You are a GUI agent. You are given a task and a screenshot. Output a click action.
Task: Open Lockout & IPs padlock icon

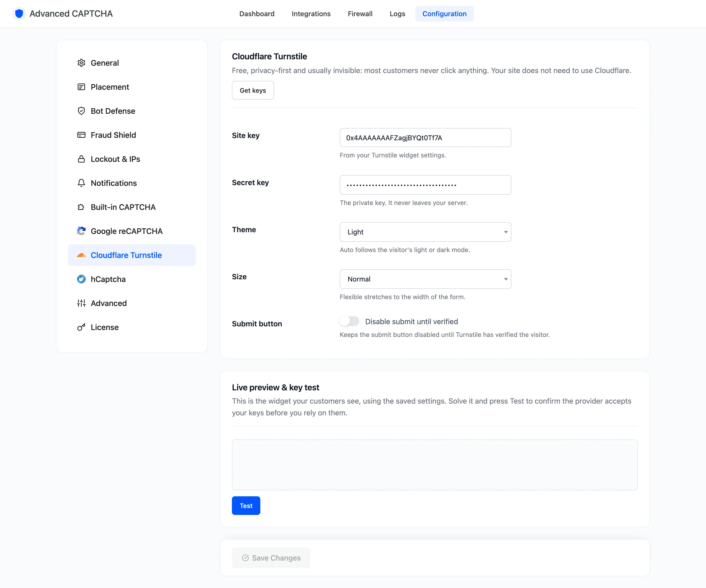click(x=81, y=159)
